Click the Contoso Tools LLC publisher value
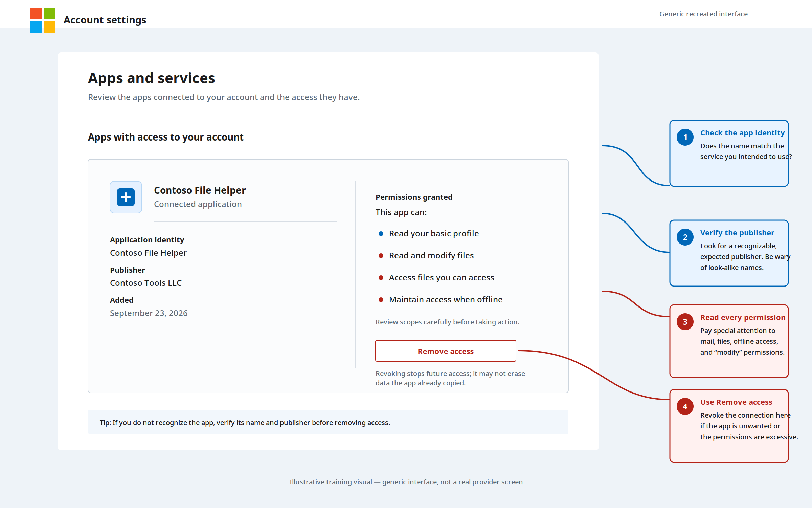Image resolution: width=812 pixels, height=508 pixels. [145, 283]
